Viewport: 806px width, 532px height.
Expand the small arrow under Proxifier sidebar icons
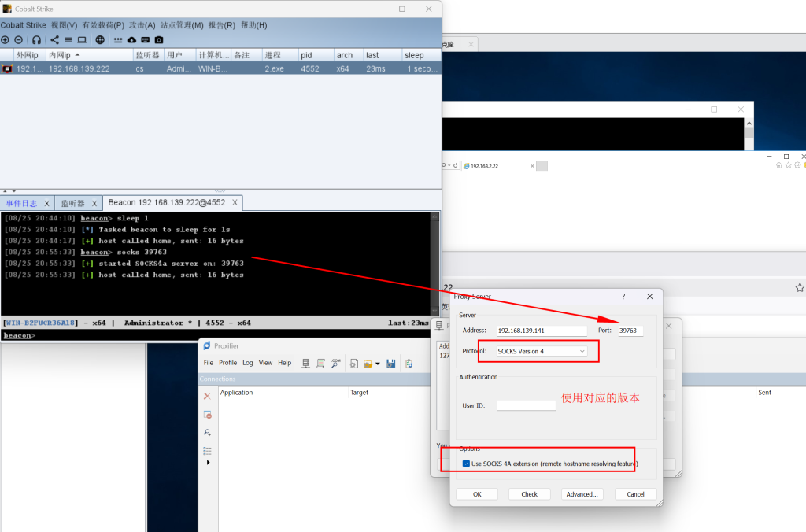[208, 463]
